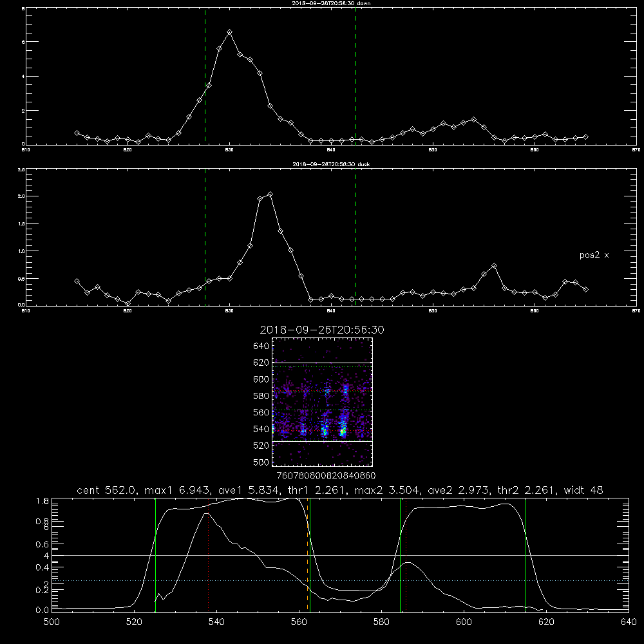Click the brightest streak in spectrogram's lower band
644x644 pixels.
tap(343, 427)
